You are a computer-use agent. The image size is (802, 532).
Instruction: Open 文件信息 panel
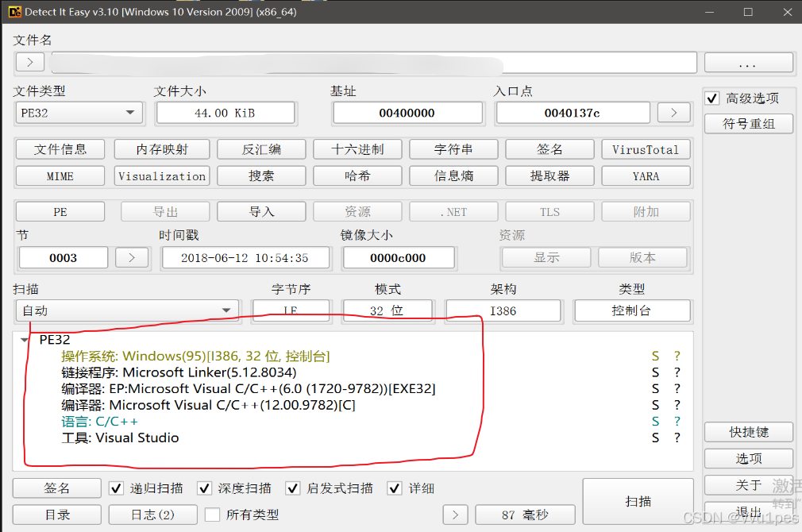60,149
